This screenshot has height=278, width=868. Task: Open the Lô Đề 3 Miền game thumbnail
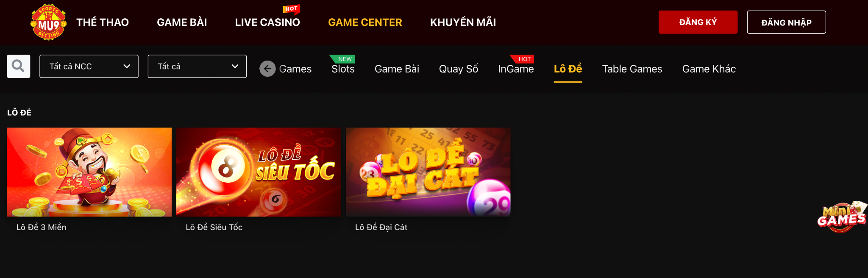pyautogui.click(x=89, y=172)
